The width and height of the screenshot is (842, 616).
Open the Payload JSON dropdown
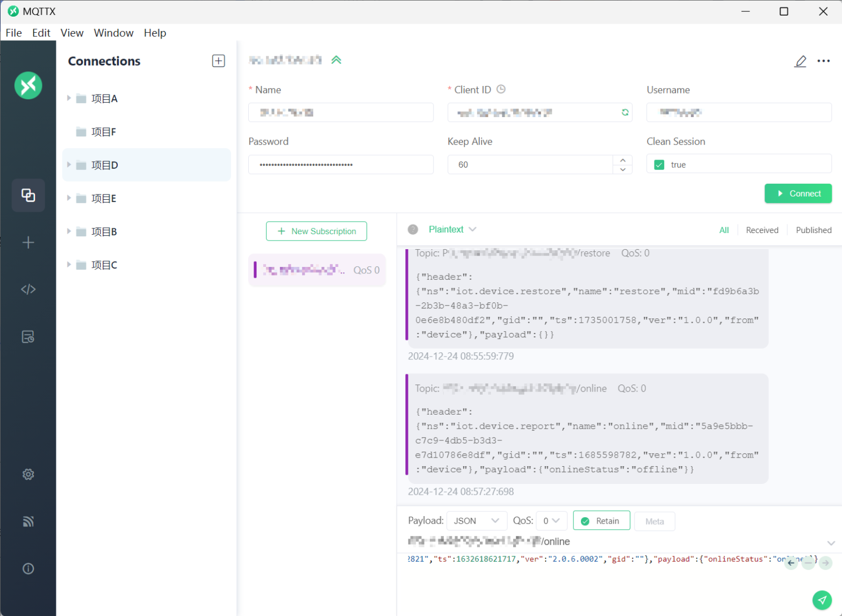tap(477, 520)
